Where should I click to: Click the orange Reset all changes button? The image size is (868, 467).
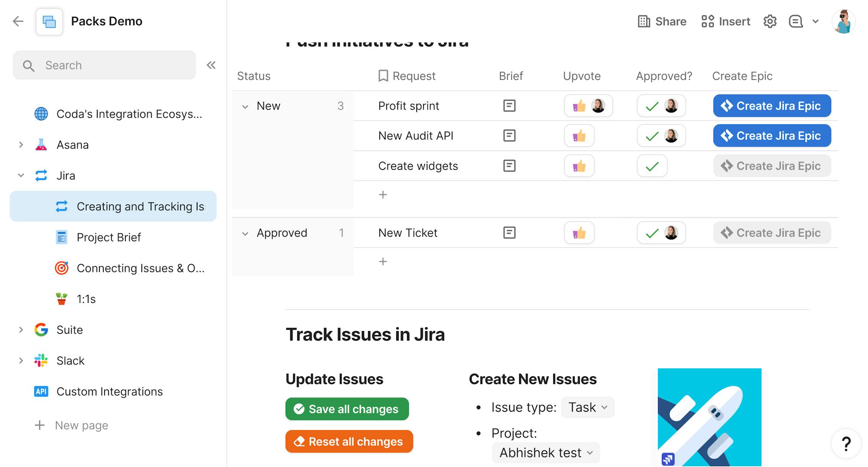(x=349, y=441)
